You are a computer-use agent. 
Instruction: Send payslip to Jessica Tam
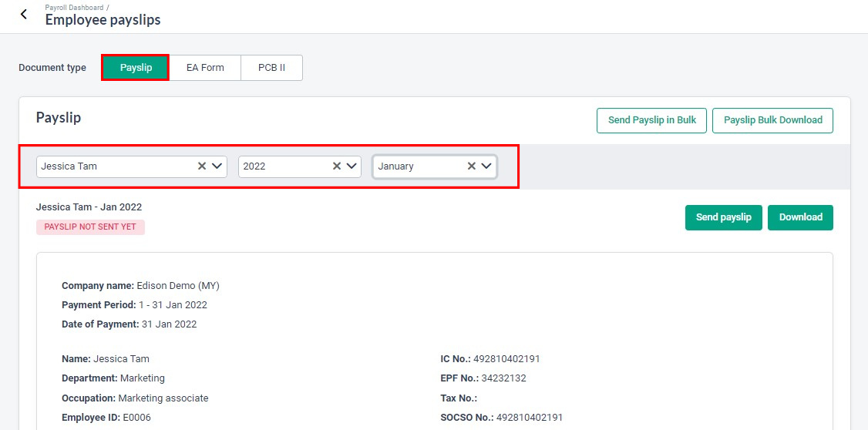pyautogui.click(x=724, y=217)
